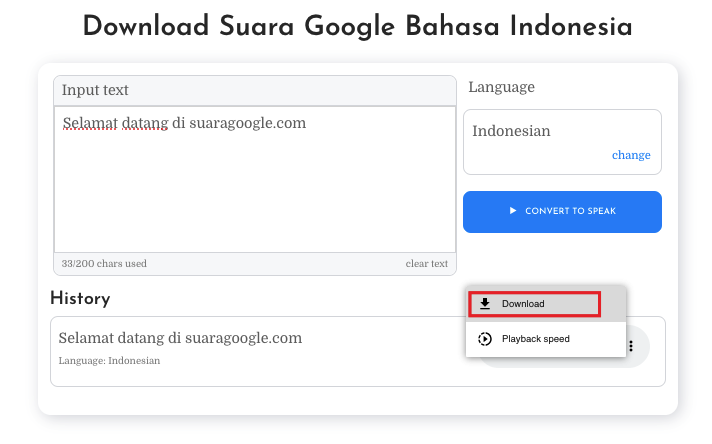
Task: Click the page title 'Download Suara Google Bahasa Indonesia'
Action: point(357,26)
